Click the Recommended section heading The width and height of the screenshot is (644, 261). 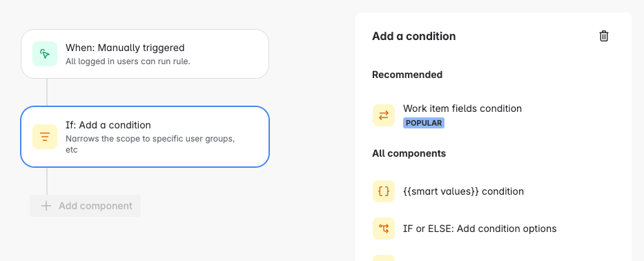click(x=407, y=75)
